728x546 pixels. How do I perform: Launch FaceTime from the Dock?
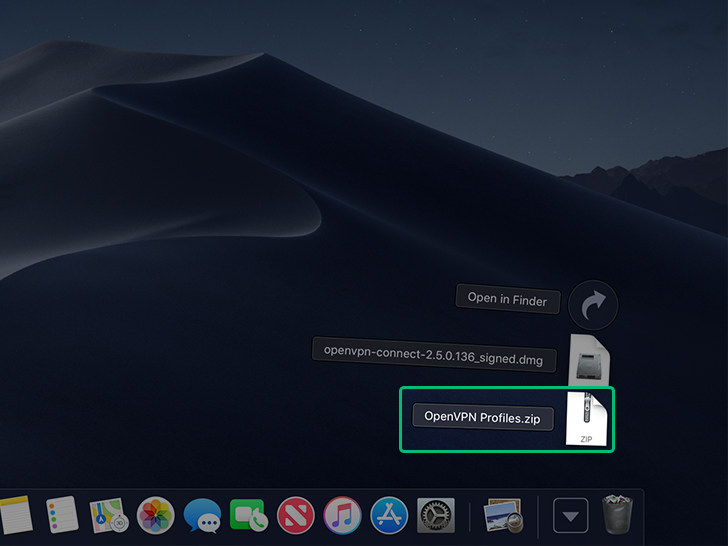249,515
